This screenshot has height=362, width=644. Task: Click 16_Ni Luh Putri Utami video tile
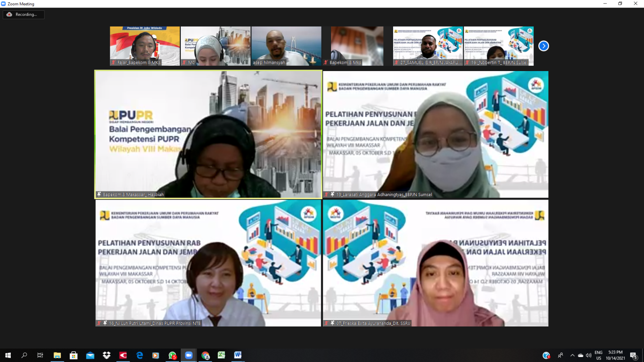click(x=208, y=263)
